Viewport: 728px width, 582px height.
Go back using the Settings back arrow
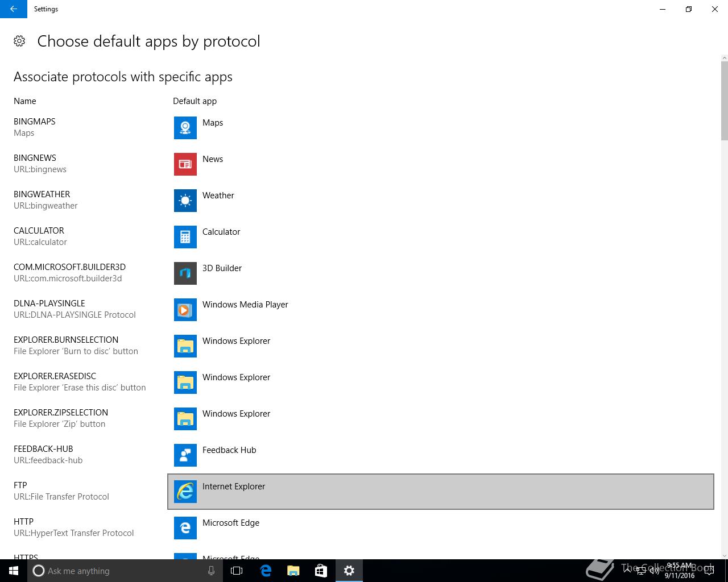pos(14,9)
